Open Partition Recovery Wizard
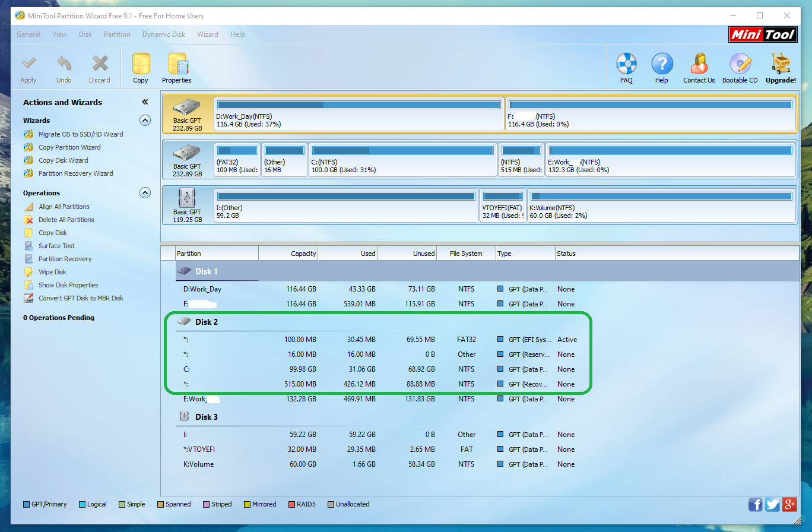 coord(75,173)
